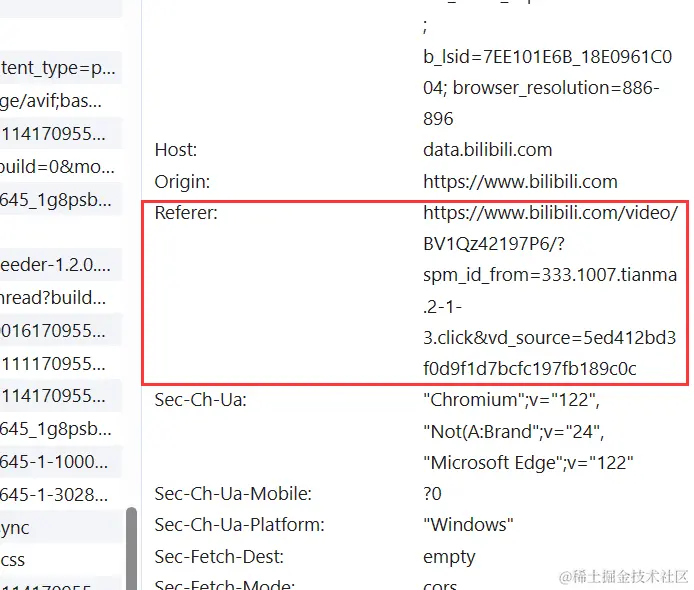Click the Sec-Fetch-Dest value "empty"

pyautogui.click(x=449, y=558)
